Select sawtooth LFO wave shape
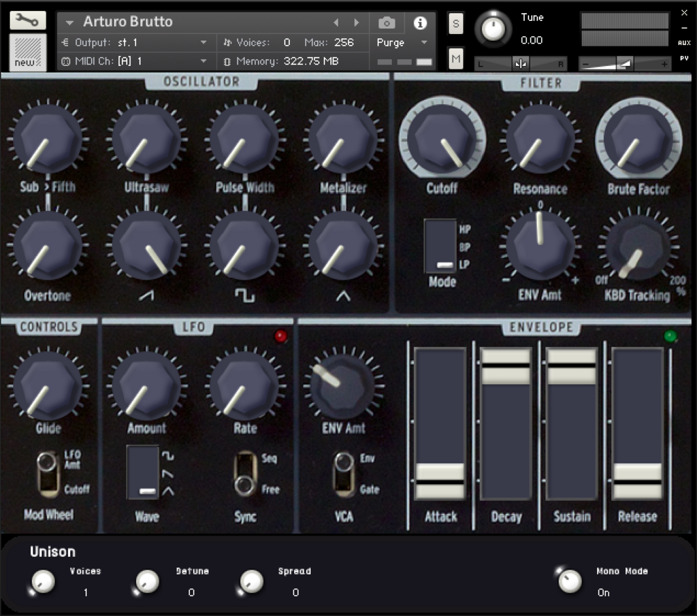Screen dimensions: 697x616 tap(168, 474)
